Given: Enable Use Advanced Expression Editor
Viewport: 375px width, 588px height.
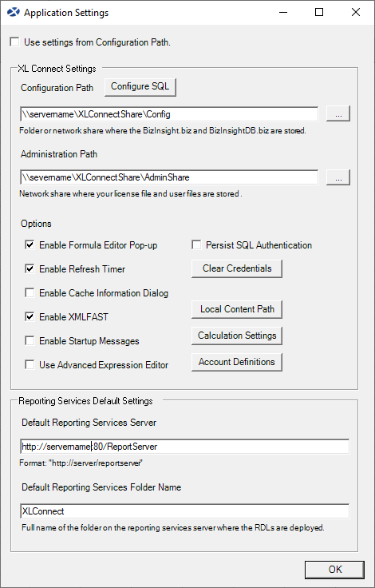Looking at the screenshot, I should tap(30, 365).
